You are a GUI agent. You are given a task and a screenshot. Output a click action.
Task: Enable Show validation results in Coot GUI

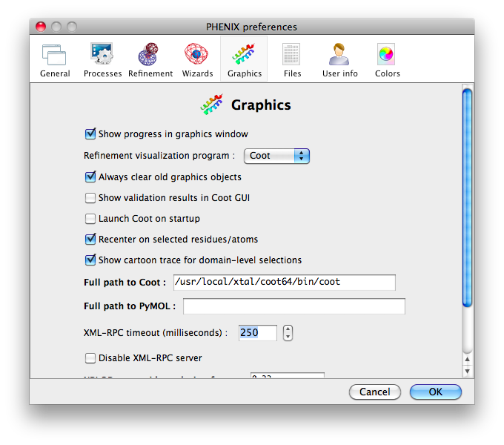point(91,198)
